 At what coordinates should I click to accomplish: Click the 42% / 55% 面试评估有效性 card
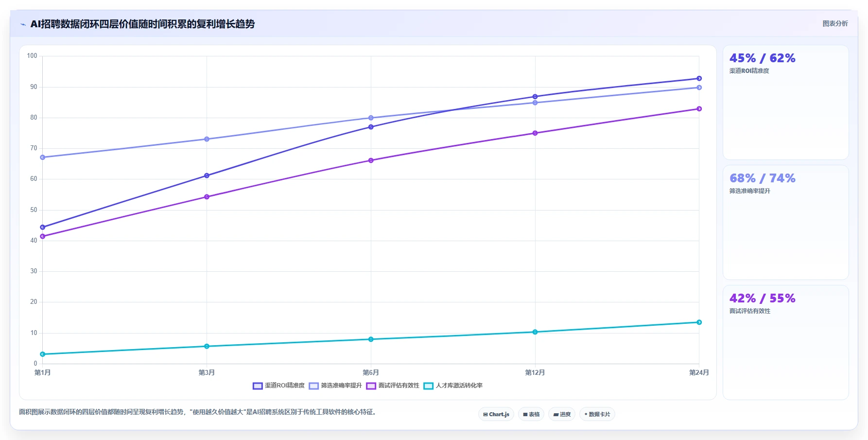(x=786, y=343)
